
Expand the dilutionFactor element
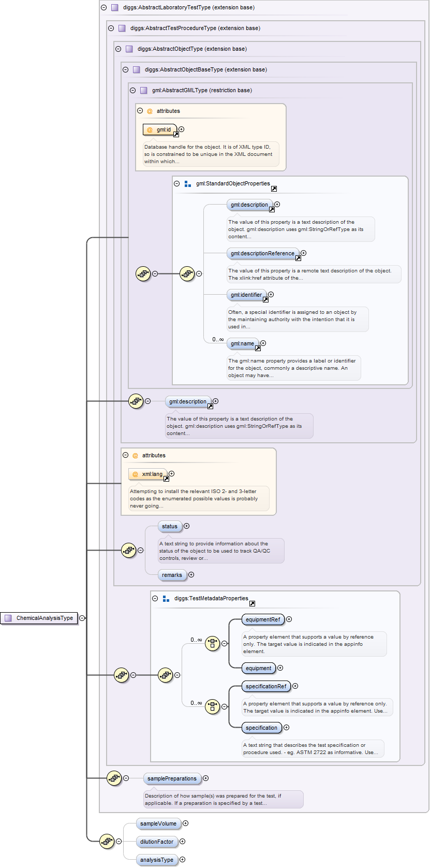pyautogui.click(x=182, y=842)
